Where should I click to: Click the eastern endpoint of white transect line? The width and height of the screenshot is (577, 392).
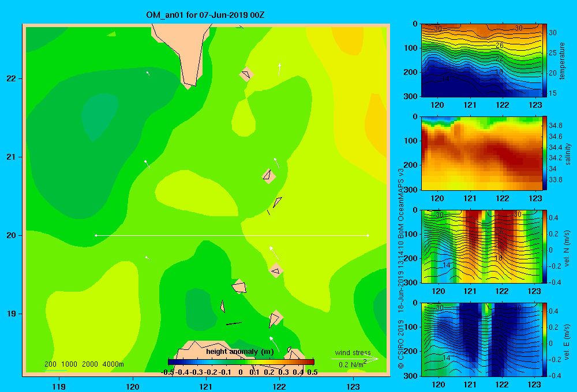[368, 235]
